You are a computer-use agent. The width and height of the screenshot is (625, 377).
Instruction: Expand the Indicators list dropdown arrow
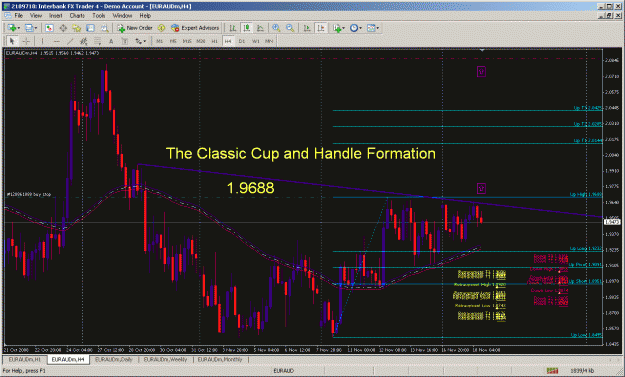click(x=344, y=28)
